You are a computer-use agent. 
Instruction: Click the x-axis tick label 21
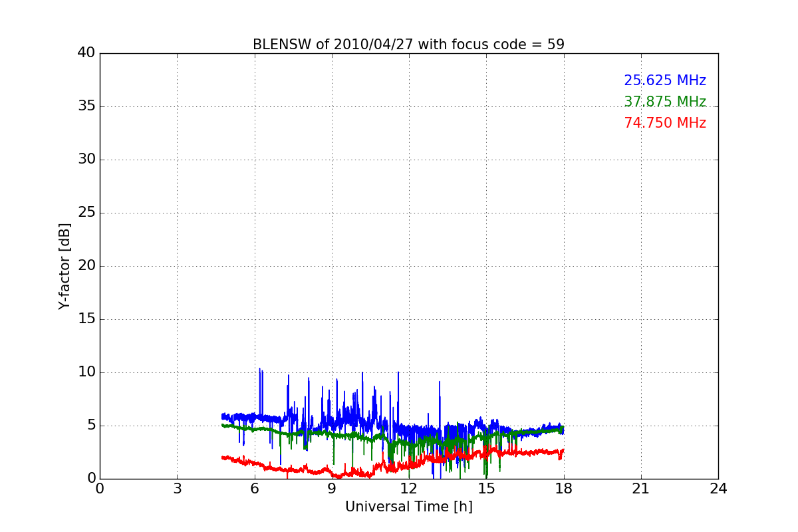(641, 489)
